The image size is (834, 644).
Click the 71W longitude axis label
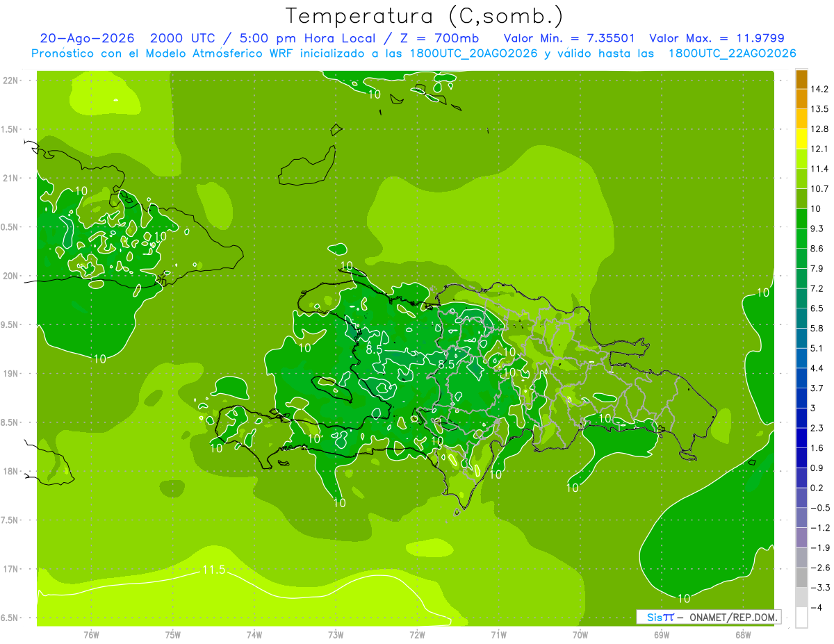click(x=498, y=635)
